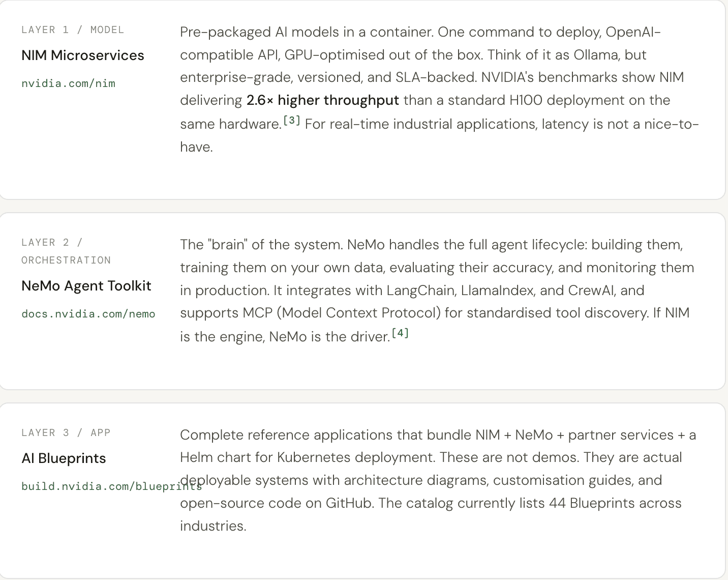Open the build.nvidia.com/blueprints link
Viewport: 728px width, 580px height.
tap(112, 486)
